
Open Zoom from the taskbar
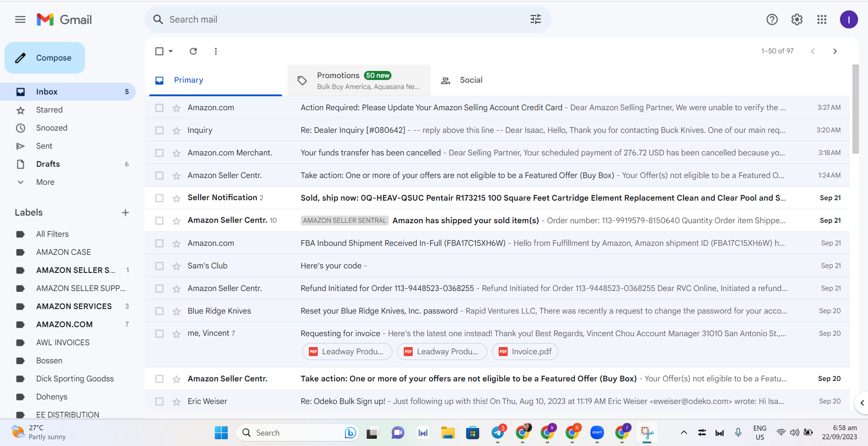tap(597, 433)
